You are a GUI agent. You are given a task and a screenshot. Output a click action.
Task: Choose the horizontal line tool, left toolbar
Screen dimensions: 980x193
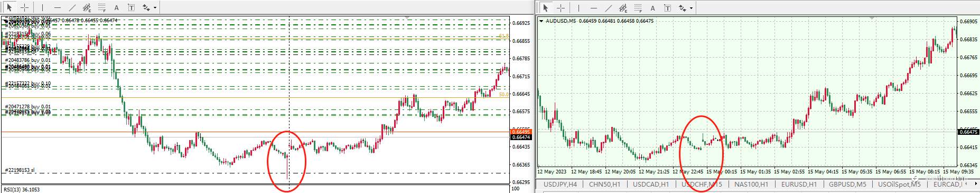coord(57,7)
